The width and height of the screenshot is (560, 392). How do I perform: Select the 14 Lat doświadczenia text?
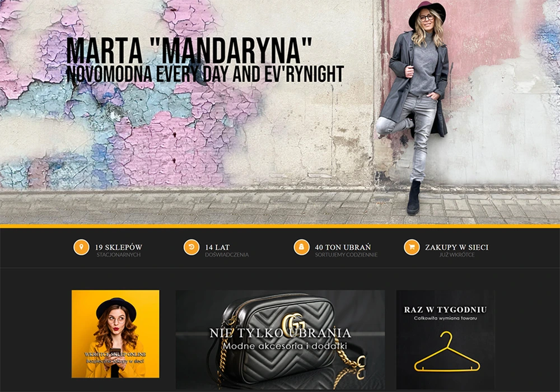227,250
